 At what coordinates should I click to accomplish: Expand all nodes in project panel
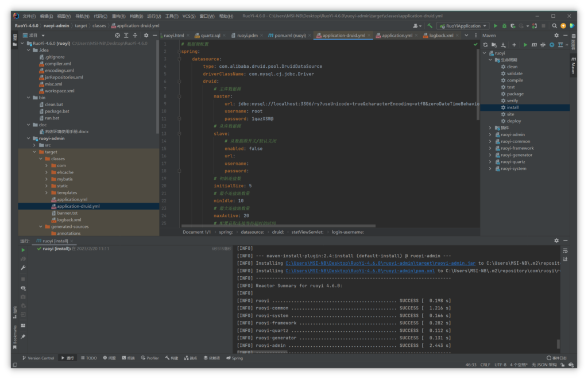click(126, 35)
